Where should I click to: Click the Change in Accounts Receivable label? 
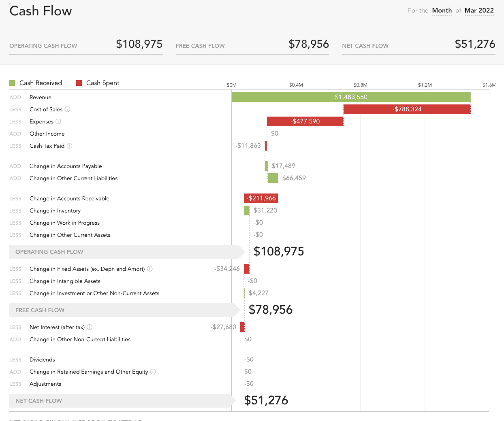click(69, 199)
